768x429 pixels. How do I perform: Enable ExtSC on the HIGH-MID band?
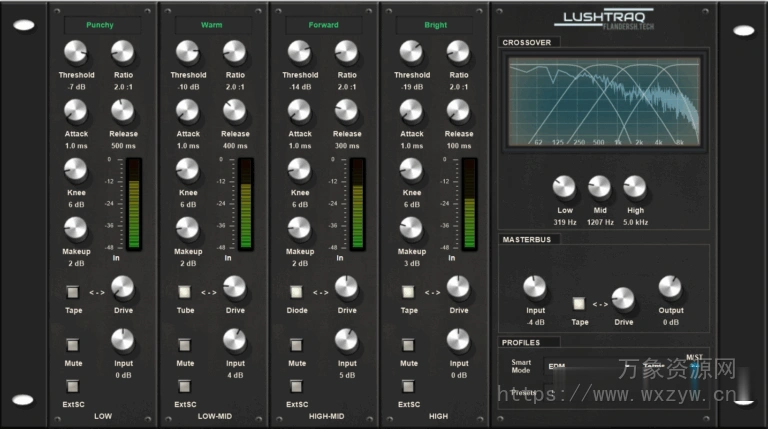(x=296, y=386)
